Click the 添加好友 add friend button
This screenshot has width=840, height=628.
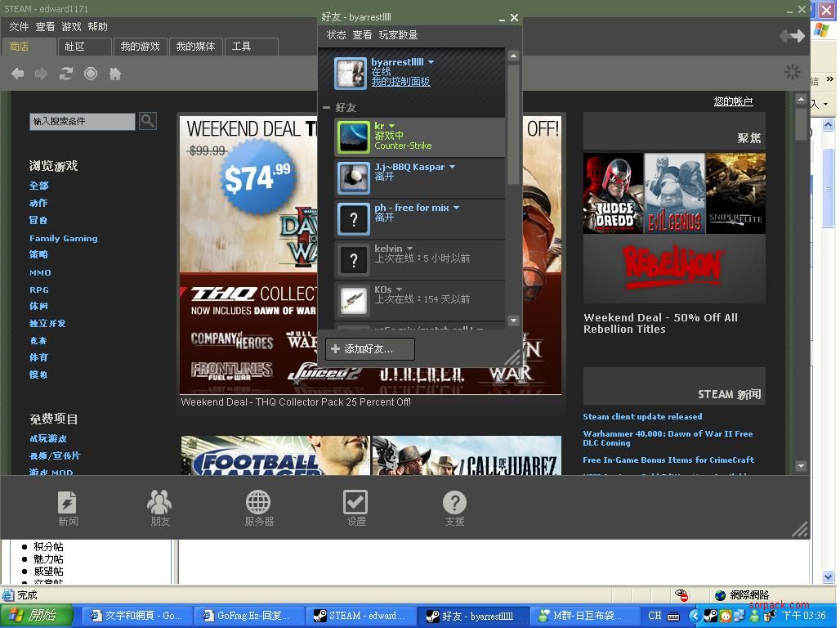(x=369, y=349)
